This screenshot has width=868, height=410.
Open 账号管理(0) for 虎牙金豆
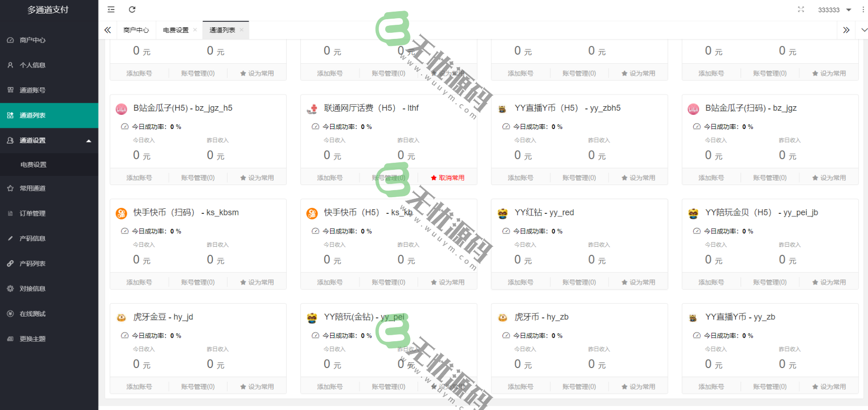[198, 386]
